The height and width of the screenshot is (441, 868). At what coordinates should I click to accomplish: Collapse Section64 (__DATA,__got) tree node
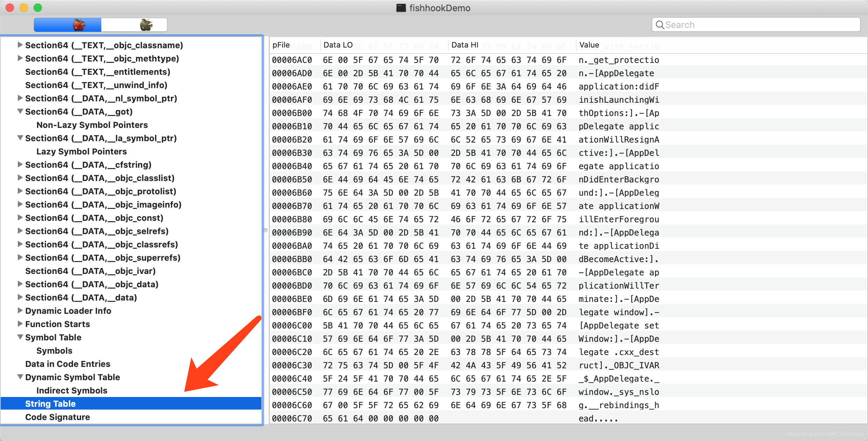20,111
